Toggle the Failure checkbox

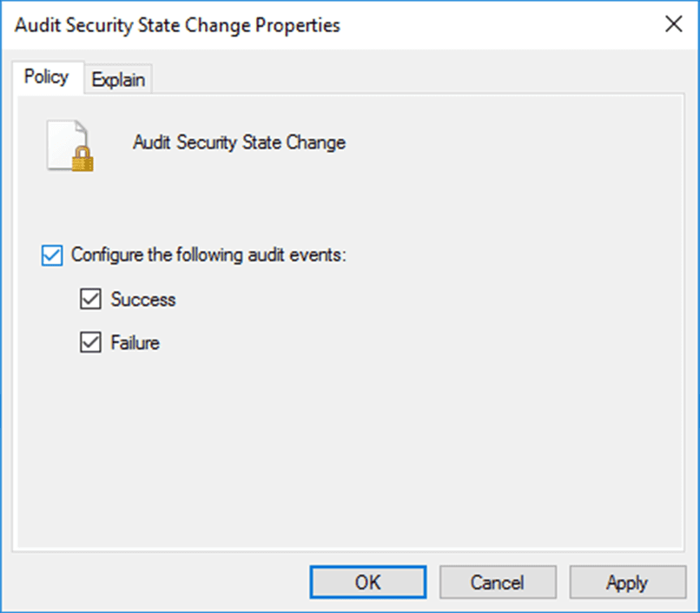tap(89, 343)
